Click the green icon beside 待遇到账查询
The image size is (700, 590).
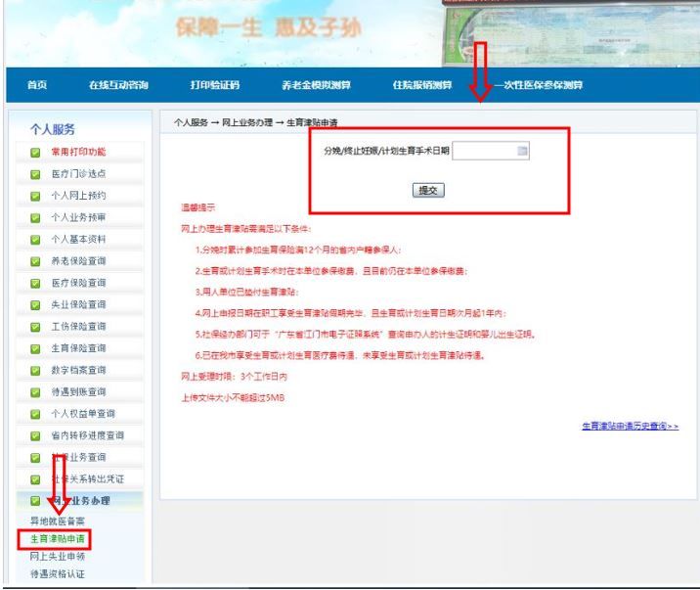coord(35,391)
